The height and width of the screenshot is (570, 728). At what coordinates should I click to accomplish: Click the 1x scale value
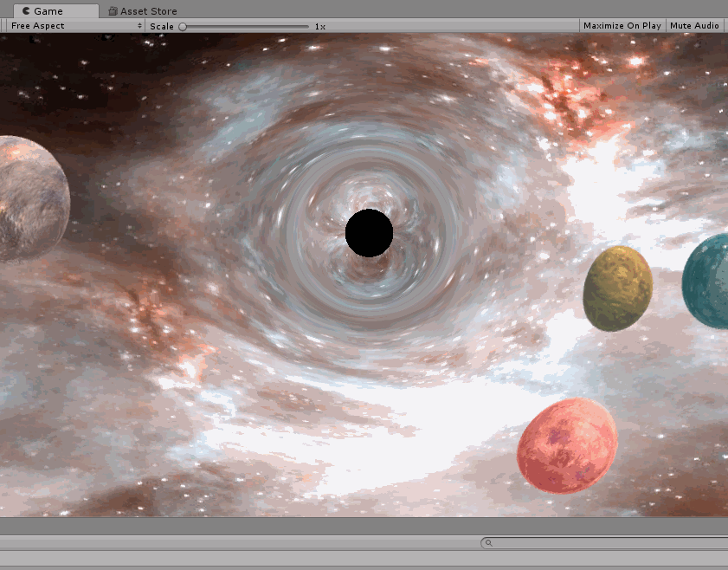point(320,27)
